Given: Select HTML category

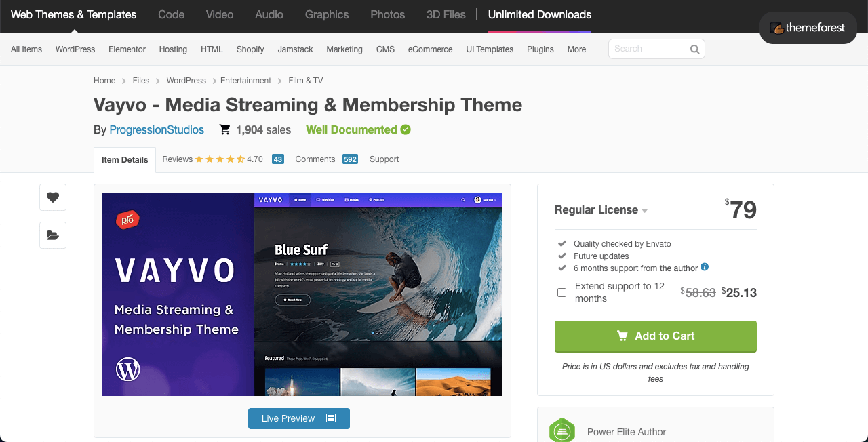Looking at the screenshot, I should (212, 49).
